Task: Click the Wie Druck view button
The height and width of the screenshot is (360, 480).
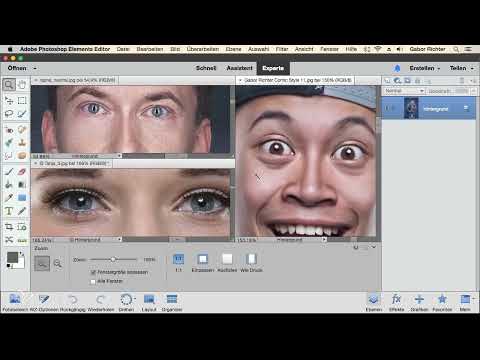Action: coord(251,263)
